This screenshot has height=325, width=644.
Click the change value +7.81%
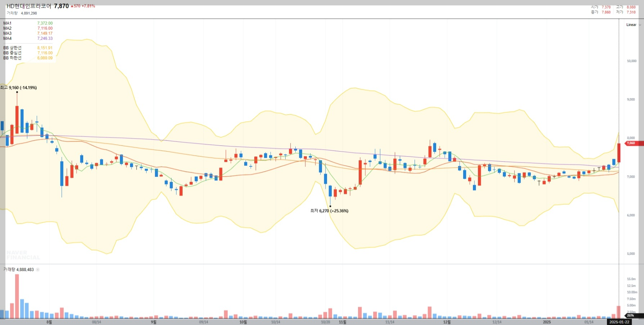[89, 6]
